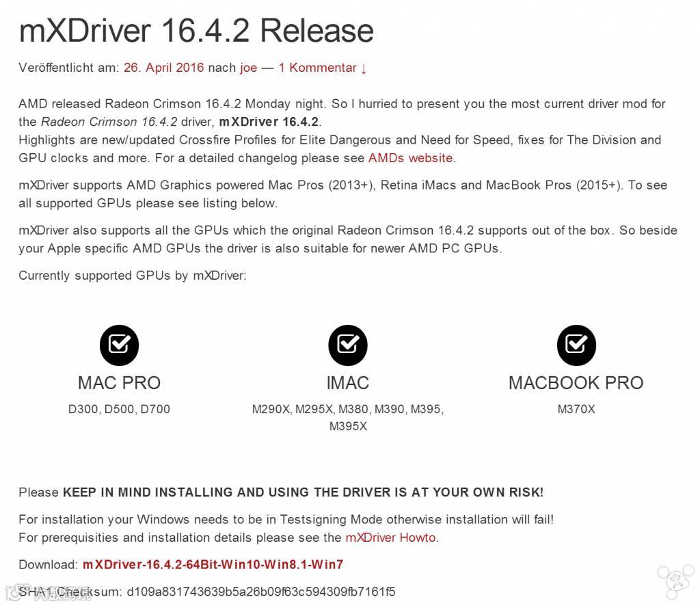Viewport: 700px width, 606px height.
Task: Click the iMac checkmark icon
Action: tap(348, 345)
